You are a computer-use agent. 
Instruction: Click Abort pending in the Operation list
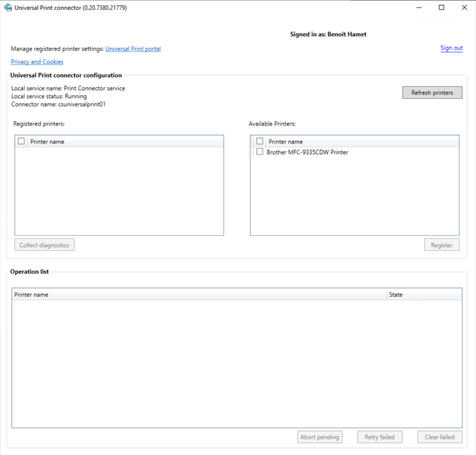(320, 437)
